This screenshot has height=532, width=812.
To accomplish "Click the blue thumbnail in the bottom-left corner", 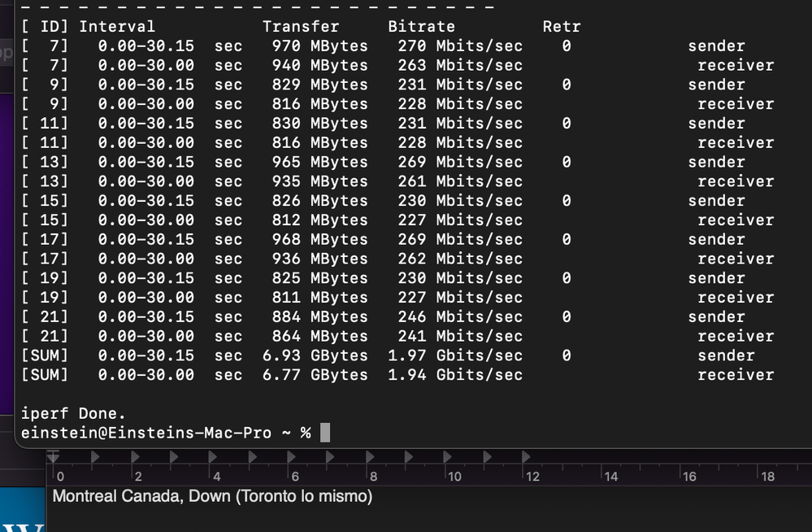I will pos(22,510).
